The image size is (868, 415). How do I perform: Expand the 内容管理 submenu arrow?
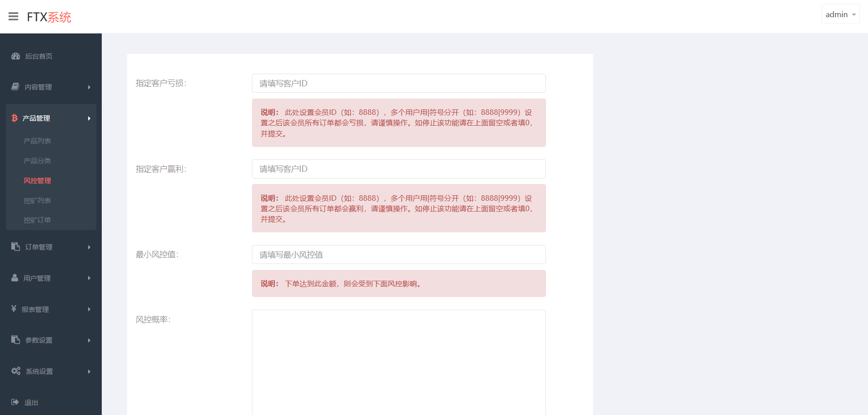89,87
